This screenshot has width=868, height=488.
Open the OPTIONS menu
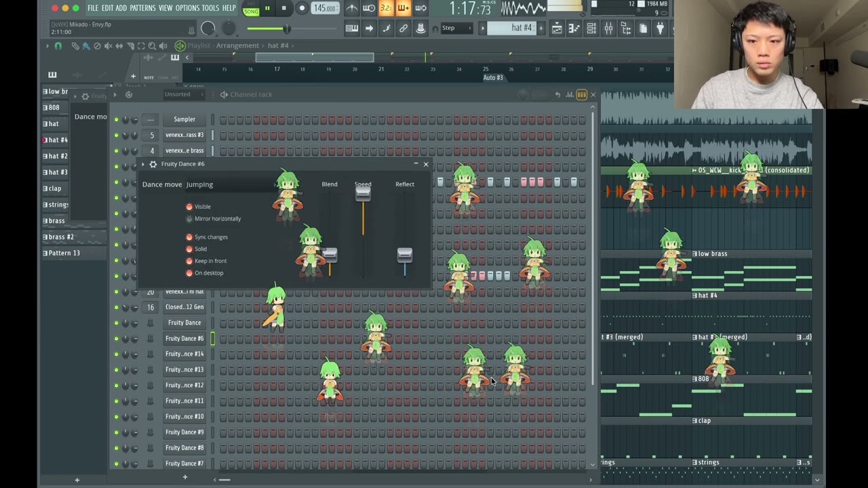click(187, 8)
